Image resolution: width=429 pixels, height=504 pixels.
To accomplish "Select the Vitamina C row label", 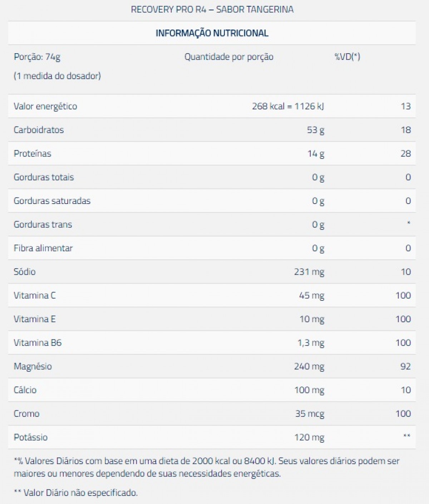I will click(x=35, y=295).
